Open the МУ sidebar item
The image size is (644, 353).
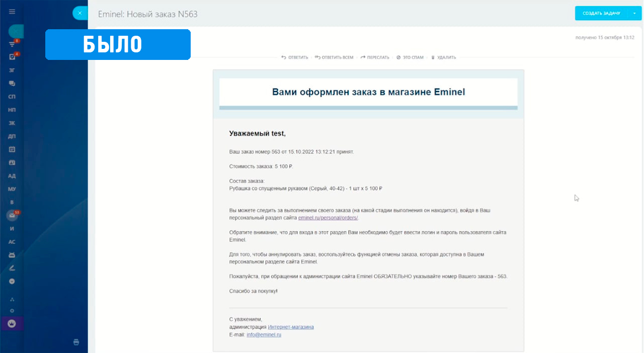point(12,189)
